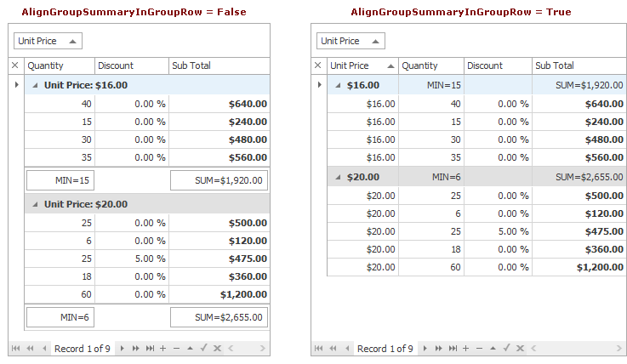This screenshot has height=364, width=627.
Task: Click 'Record 1 of 9' text in True grid
Action: [385, 349]
